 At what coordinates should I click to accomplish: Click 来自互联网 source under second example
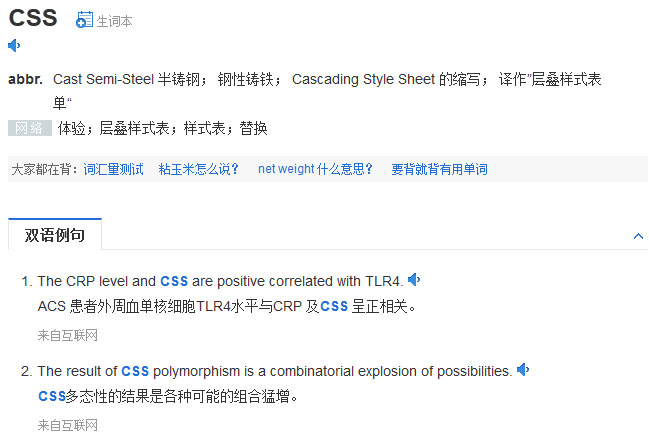point(67,425)
